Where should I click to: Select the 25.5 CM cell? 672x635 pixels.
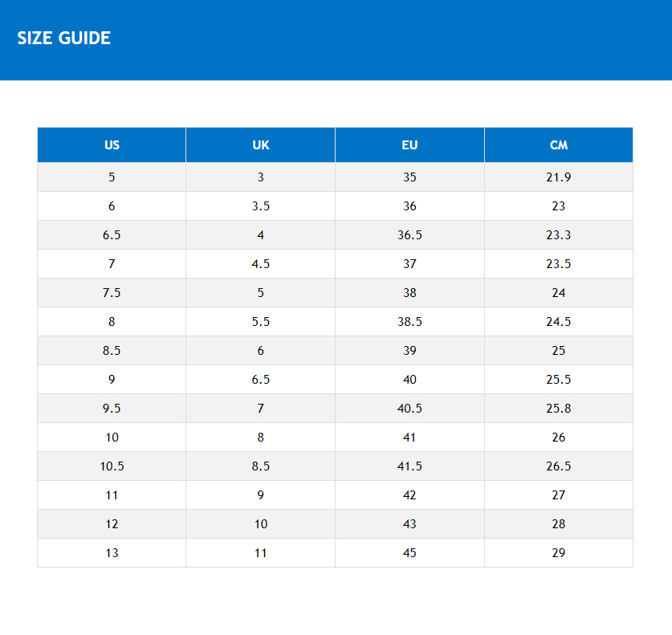pos(559,380)
